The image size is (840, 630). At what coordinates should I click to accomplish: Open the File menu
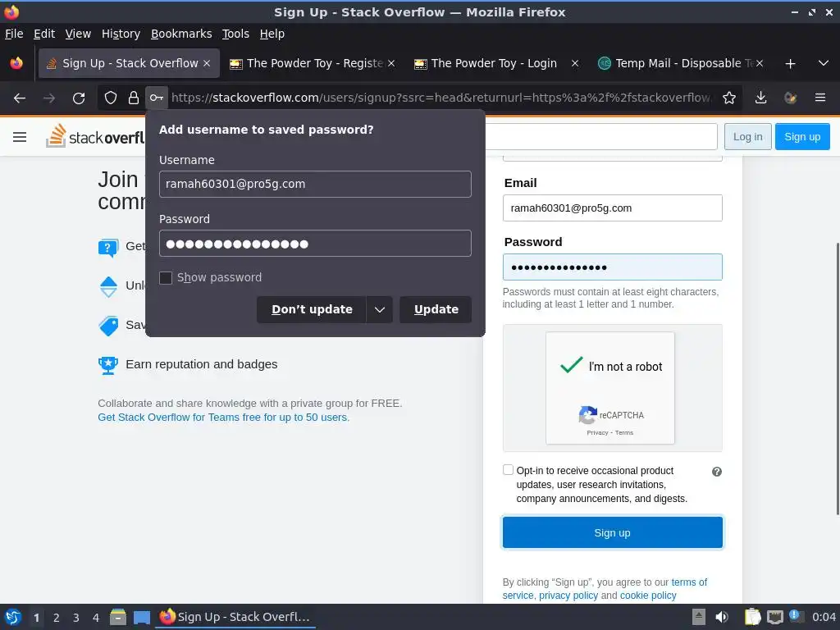click(x=14, y=34)
